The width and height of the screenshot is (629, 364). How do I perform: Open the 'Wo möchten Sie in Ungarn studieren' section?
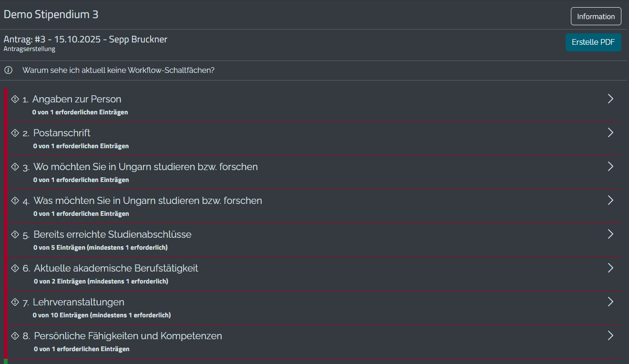145,167
